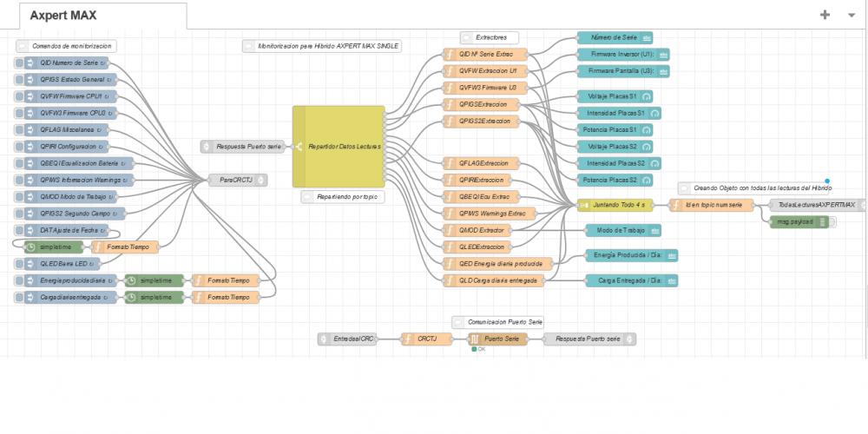
Task: Select the CRCTJ function node
Action: (x=426, y=339)
